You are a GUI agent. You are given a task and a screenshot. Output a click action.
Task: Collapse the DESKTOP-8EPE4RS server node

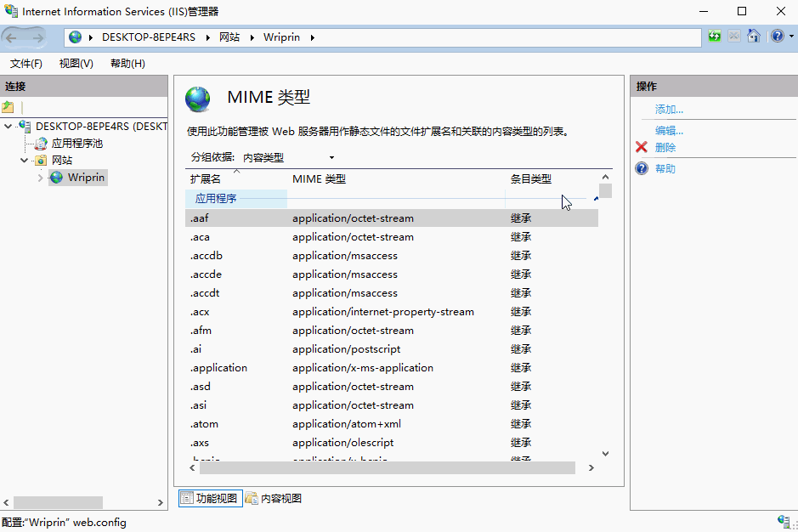point(8,127)
